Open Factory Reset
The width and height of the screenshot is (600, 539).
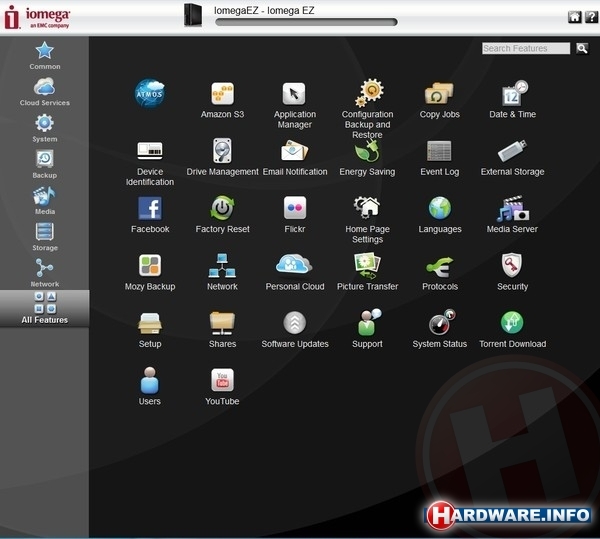tap(222, 214)
